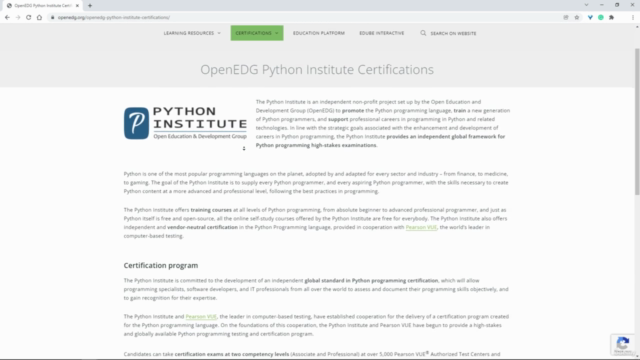The width and height of the screenshot is (640, 360).
Task: Open the Chrome three-dot menu
Action: pos(633,18)
